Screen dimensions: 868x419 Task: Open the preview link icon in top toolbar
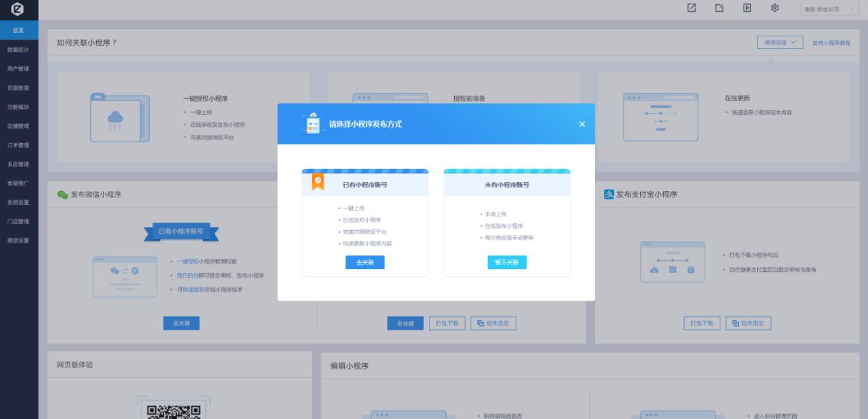click(x=692, y=7)
